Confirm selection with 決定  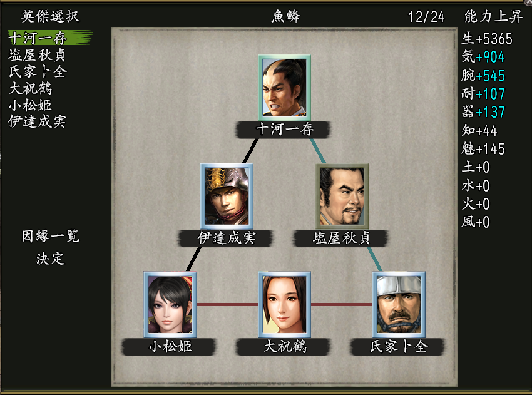click(x=51, y=259)
